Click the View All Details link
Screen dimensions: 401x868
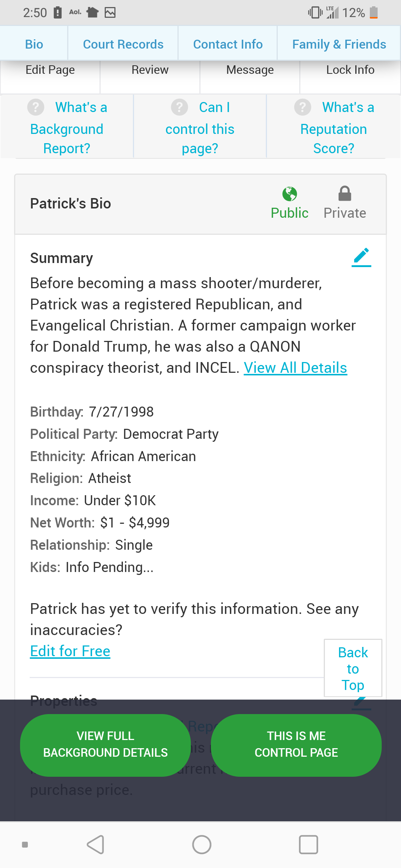[295, 368]
